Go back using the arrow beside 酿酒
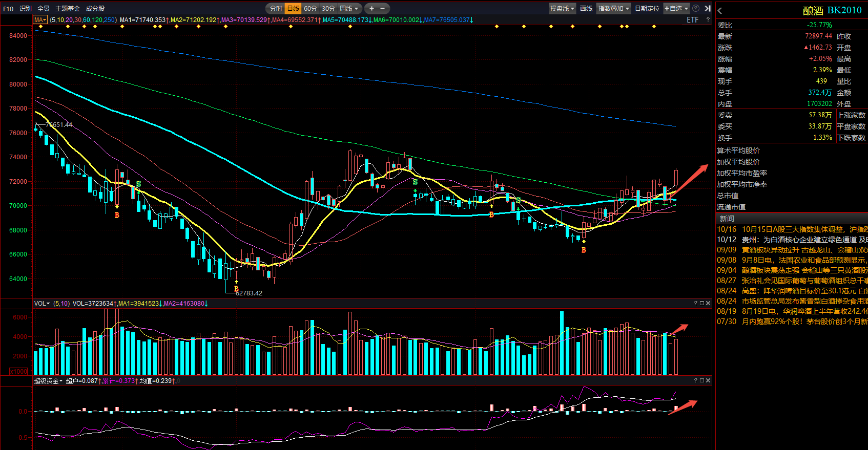Image resolution: width=868 pixels, height=450 pixels. point(720,11)
